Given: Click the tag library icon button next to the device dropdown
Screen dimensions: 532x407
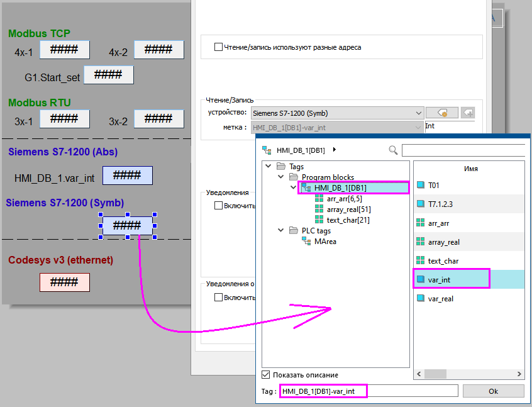Looking at the screenshot, I should click(x=441, y=113).
